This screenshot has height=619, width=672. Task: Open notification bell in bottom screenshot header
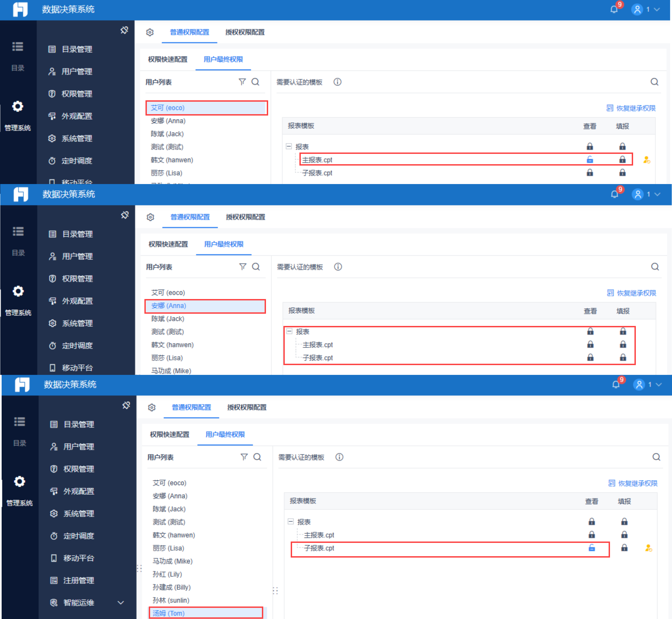pyautogui.click(x=616, y=384)
